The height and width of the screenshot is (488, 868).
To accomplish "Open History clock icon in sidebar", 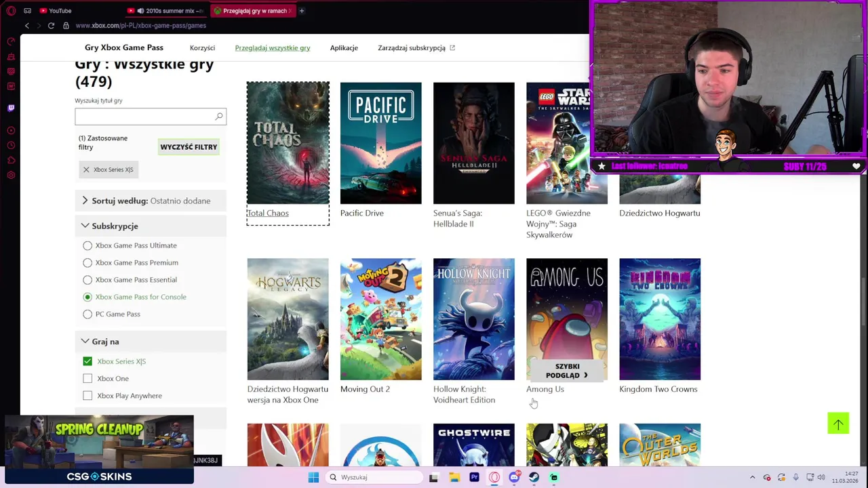I will click(11, 145).
